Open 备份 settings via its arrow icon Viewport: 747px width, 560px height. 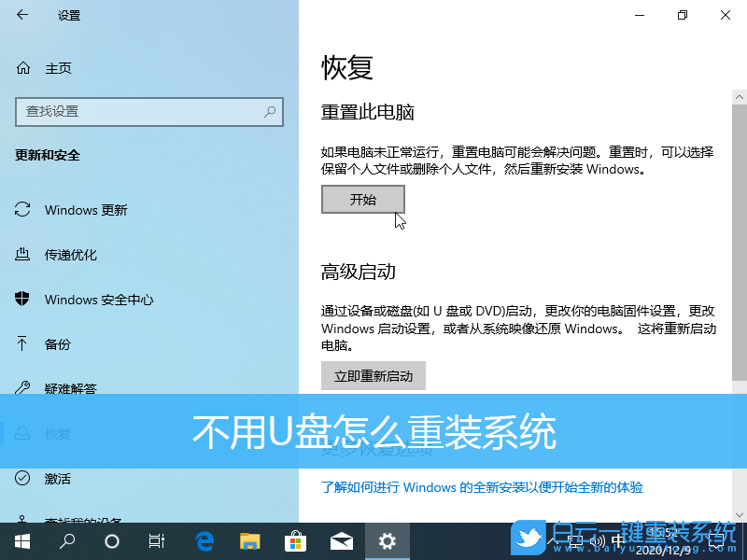21,343
